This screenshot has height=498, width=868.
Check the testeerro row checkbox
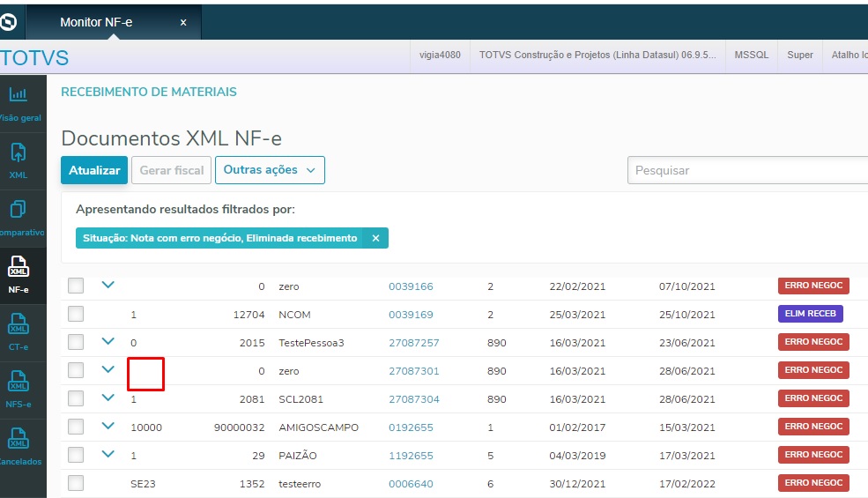tap(76, 484)
